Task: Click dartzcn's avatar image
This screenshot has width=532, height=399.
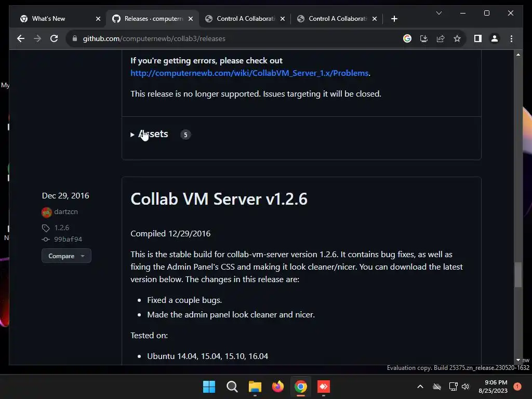Action: pos(46,212)
